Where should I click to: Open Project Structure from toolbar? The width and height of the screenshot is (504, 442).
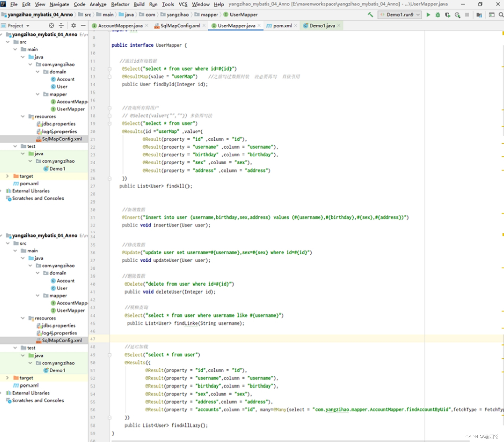(x=479, y=15)
